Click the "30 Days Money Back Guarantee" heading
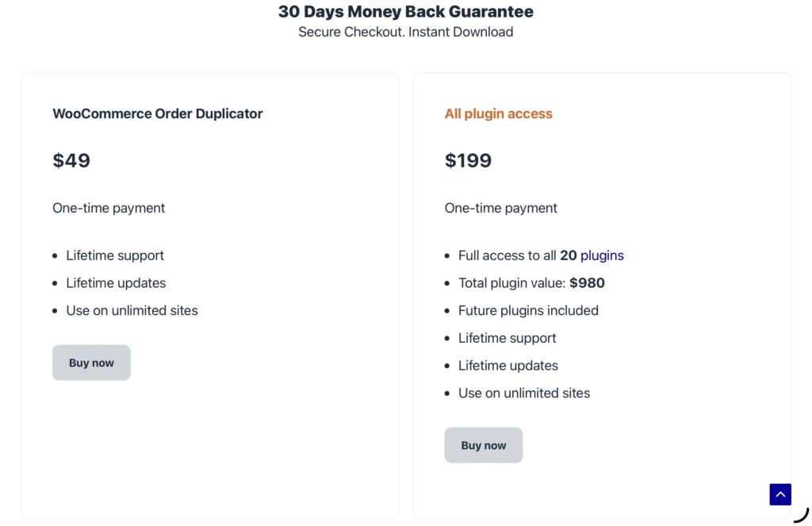 coord(405,12)
